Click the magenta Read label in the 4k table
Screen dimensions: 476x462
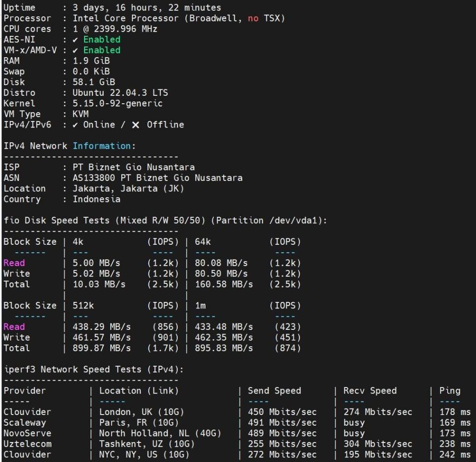[14, 263]
